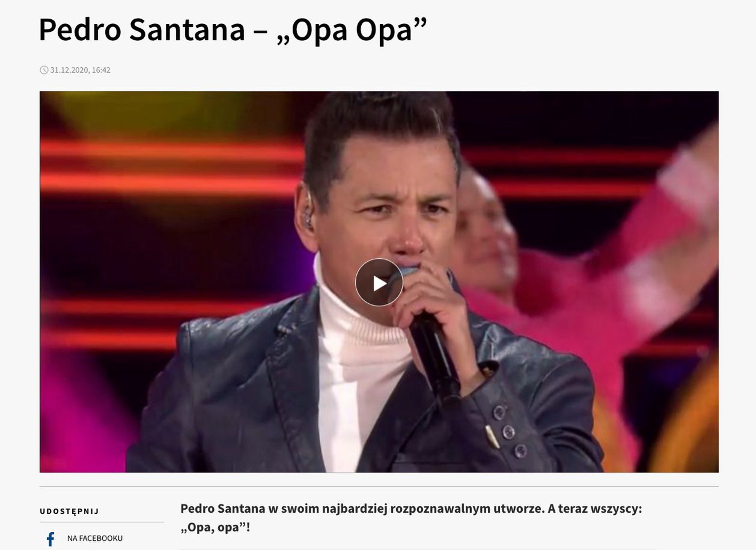Click the lead paragraph about Pedro Santana

point(411,518)
